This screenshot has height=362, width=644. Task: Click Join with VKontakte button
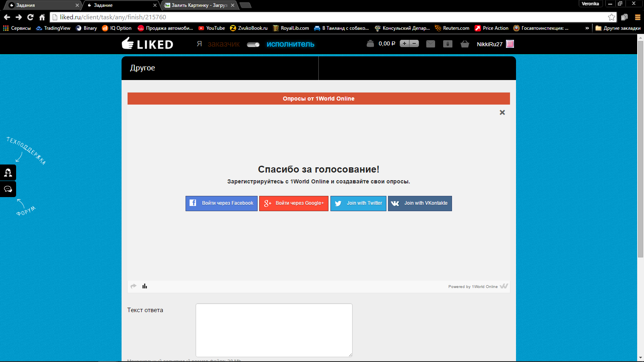(420, 203)
